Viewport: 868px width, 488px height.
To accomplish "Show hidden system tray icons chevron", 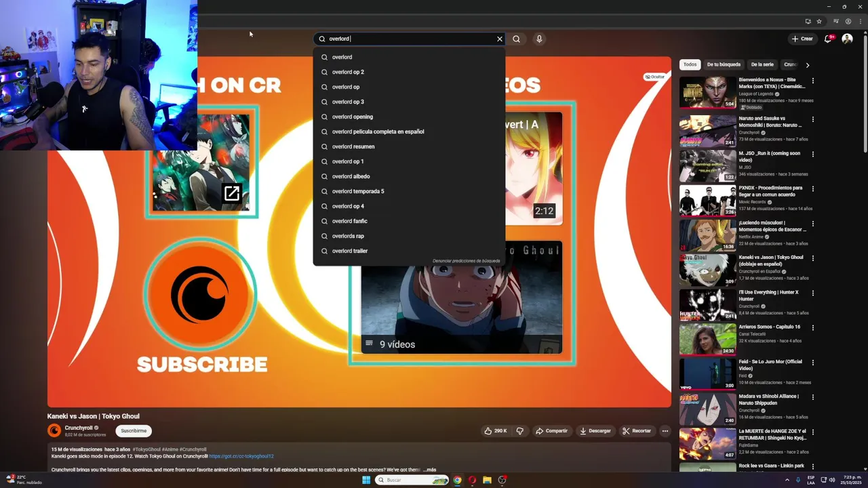I will click(787, 480).
